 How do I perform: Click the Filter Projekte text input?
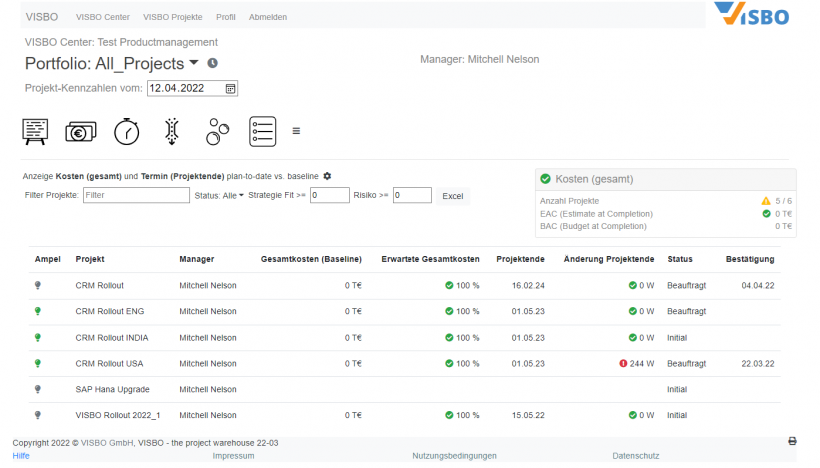click(x=136, y=196)
